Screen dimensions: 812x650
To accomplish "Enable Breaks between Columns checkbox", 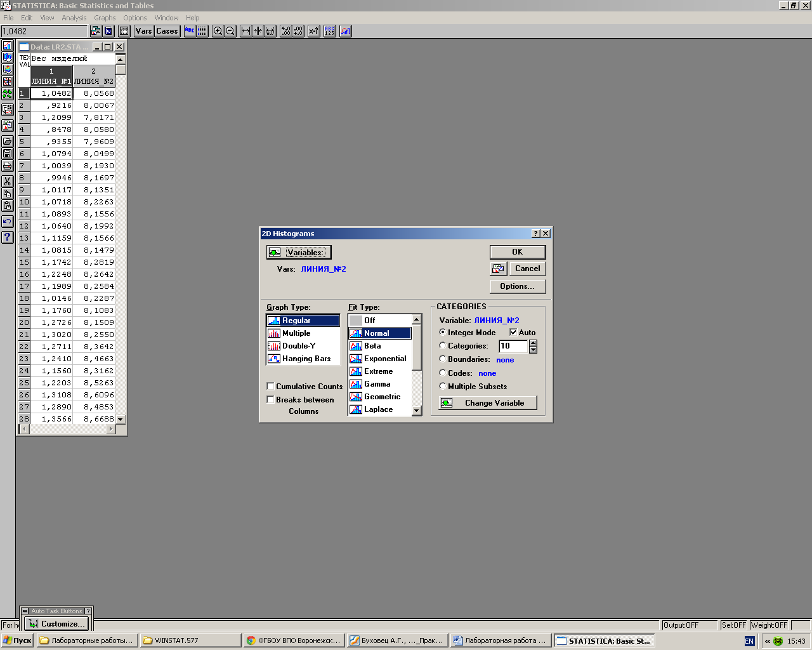I will tap(271, 399).
